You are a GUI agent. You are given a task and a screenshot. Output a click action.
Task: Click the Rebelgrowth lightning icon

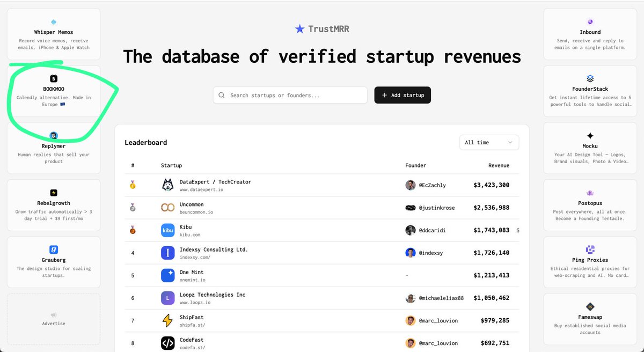click(x=54, y=193)
